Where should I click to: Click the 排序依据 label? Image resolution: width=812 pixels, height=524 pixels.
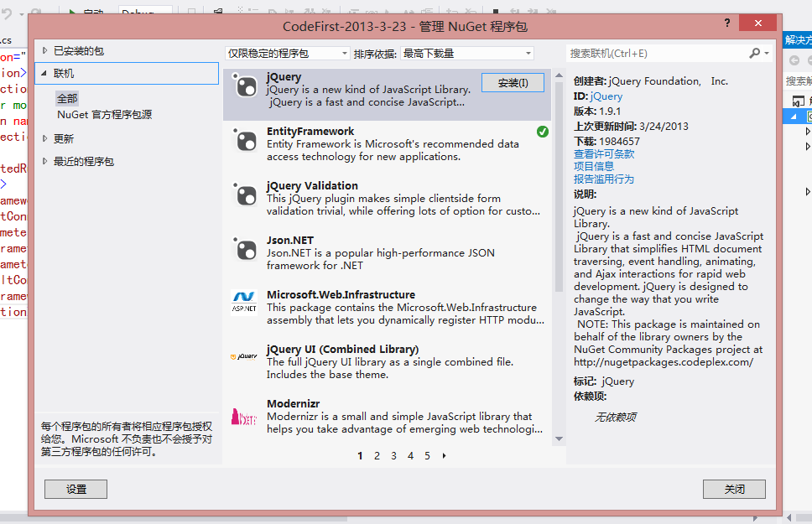[375, 54]
